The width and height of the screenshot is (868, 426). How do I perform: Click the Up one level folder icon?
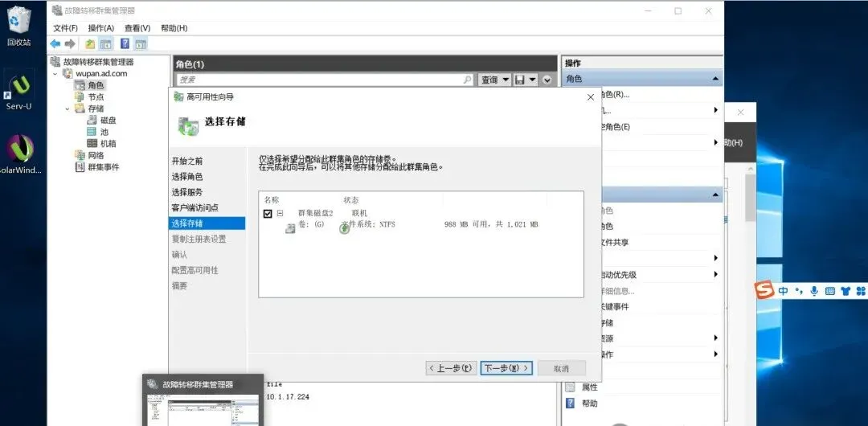90,43
